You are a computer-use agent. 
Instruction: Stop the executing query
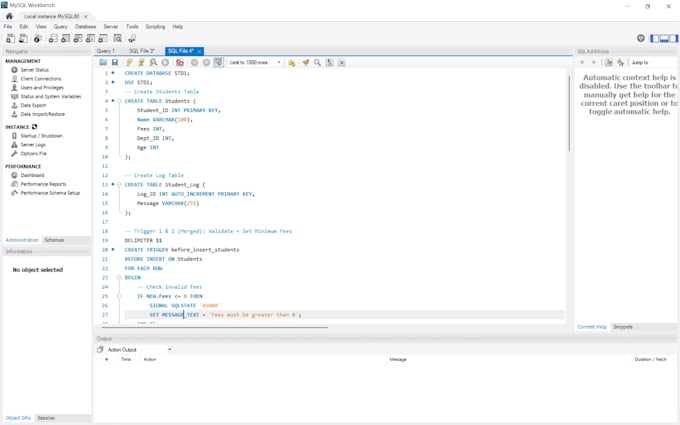pyautogui.click(x=165, y=62)
